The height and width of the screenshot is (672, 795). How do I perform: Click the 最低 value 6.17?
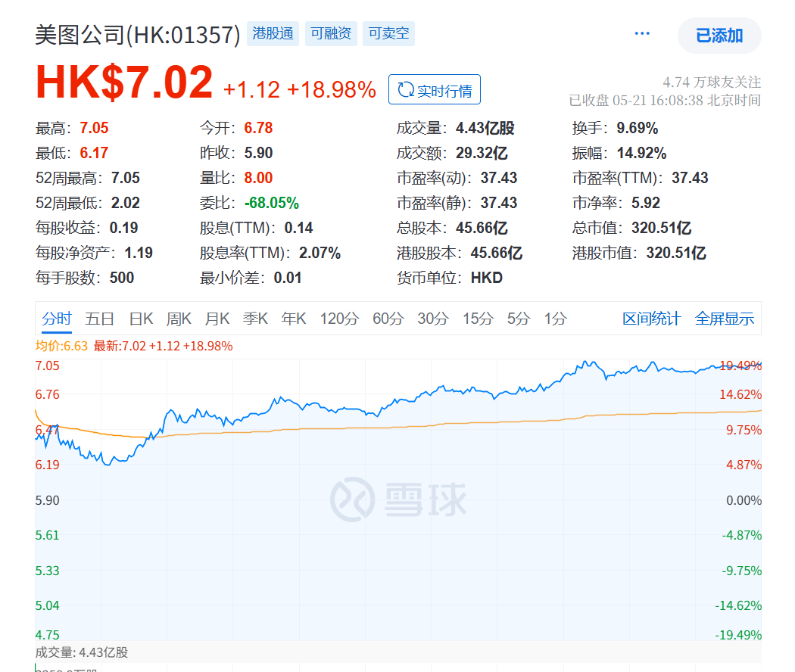coord(95,153)
